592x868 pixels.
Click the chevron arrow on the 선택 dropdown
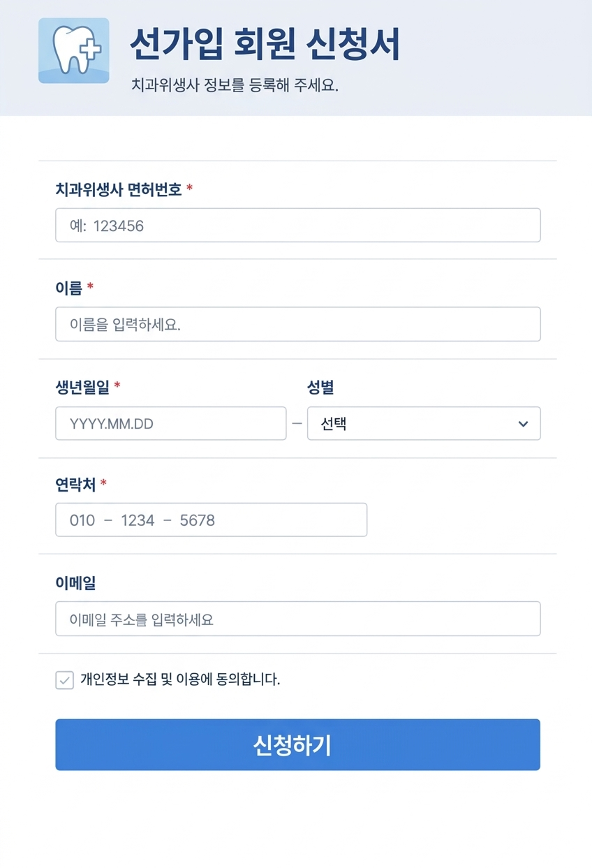point(524,423)
